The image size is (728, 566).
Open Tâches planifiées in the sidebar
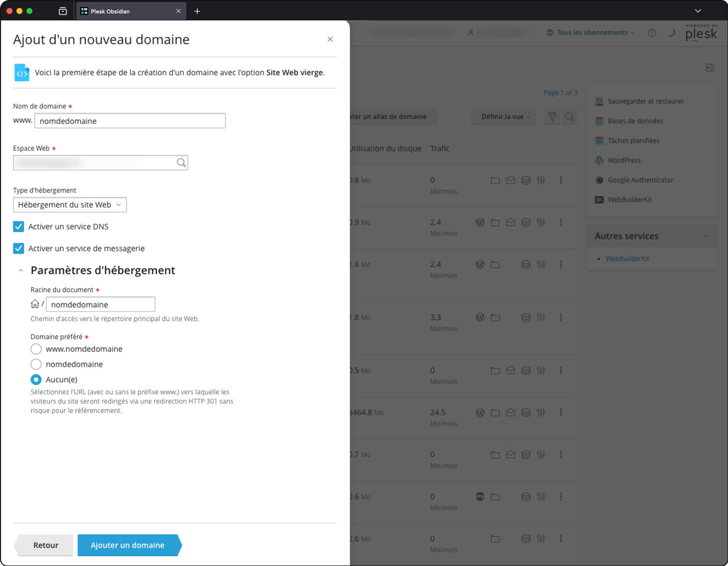[x=633, y=141]
